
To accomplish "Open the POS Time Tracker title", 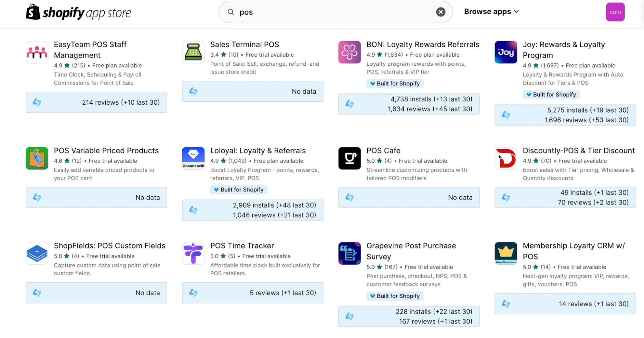I will tap(242, 246).
